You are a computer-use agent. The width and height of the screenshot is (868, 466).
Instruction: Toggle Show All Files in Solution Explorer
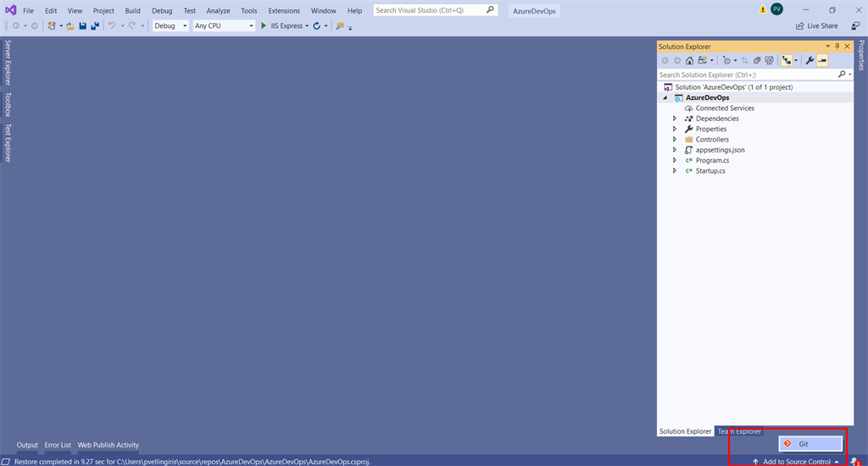770,60
